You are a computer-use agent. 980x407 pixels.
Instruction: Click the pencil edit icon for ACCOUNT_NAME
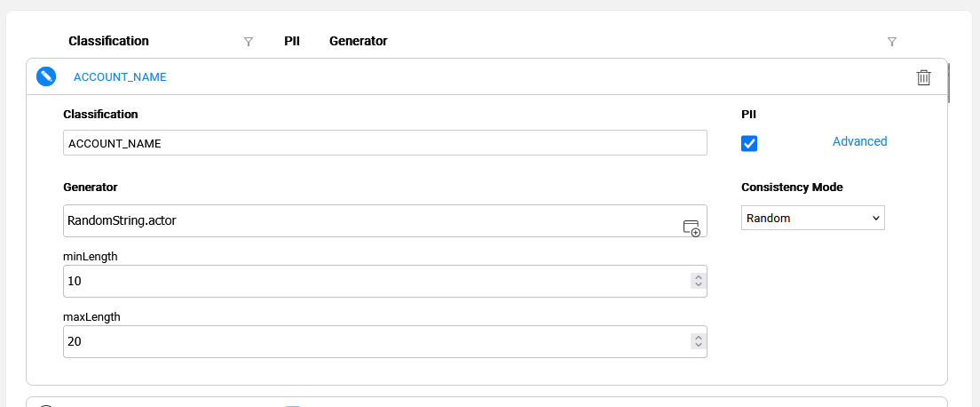pos(46,76)
